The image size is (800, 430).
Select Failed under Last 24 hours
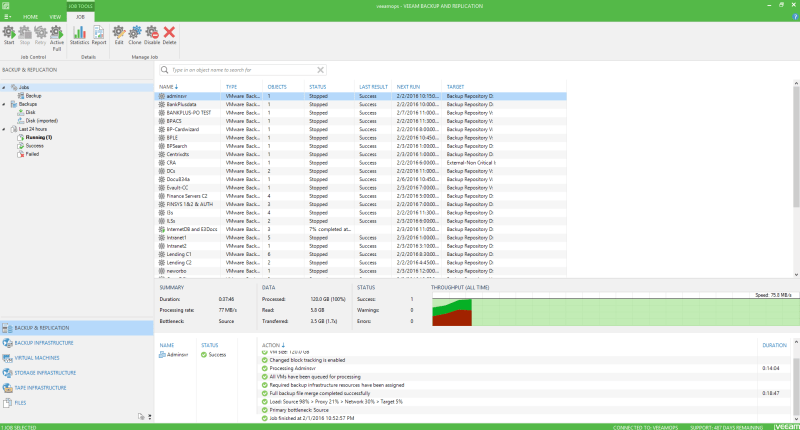point(33,155)
